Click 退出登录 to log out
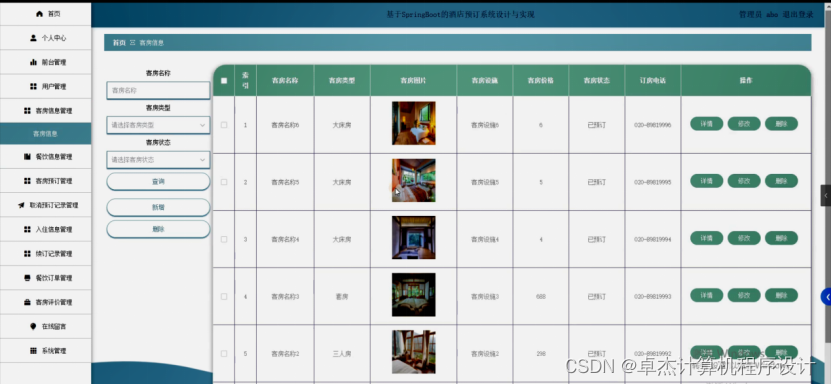The height and width of the screenshot is (385, 832). point(798,15)
